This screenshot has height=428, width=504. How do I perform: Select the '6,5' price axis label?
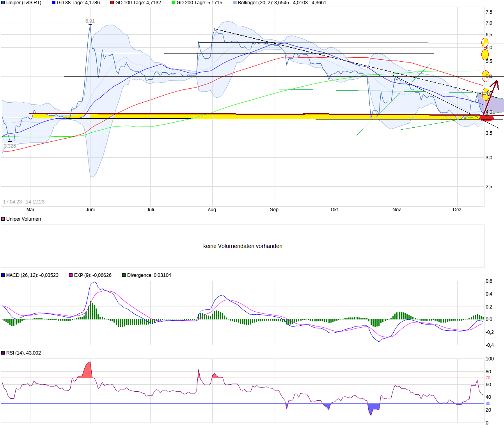pos(489,35)
